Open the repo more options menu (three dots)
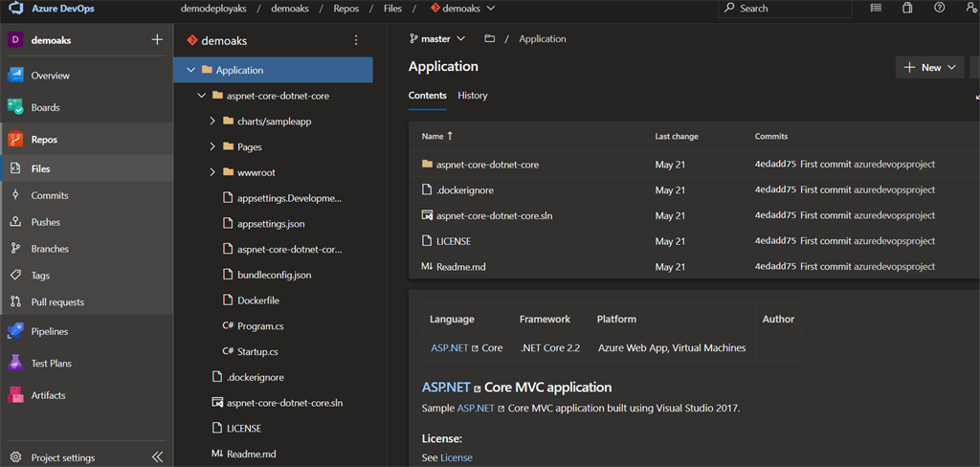This screenshot has height=467, width=980. coord(356,40)
